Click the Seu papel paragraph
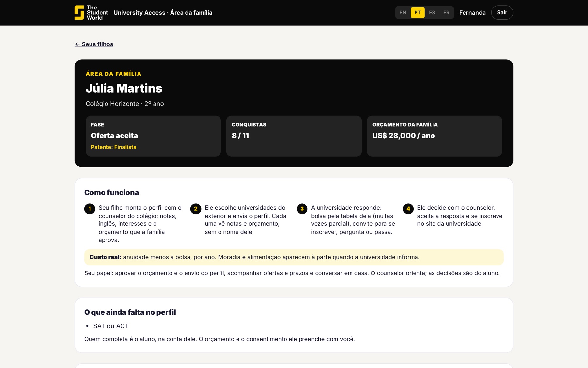 click(x=292, y=273)
